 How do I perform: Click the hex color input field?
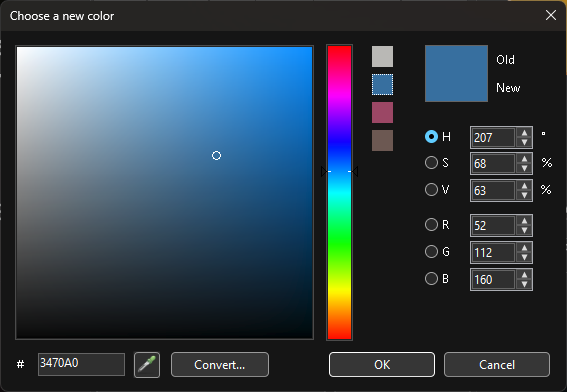[81, 364]
